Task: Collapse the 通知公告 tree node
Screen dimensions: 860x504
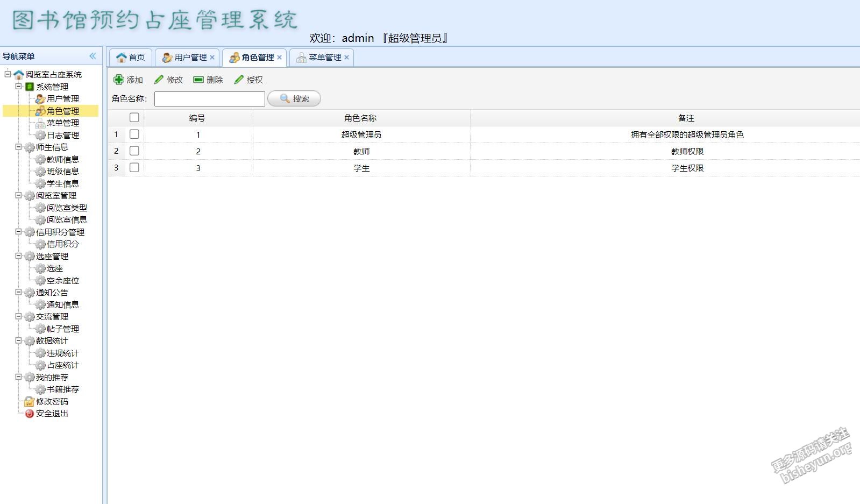Action: [x=18, y=292]
